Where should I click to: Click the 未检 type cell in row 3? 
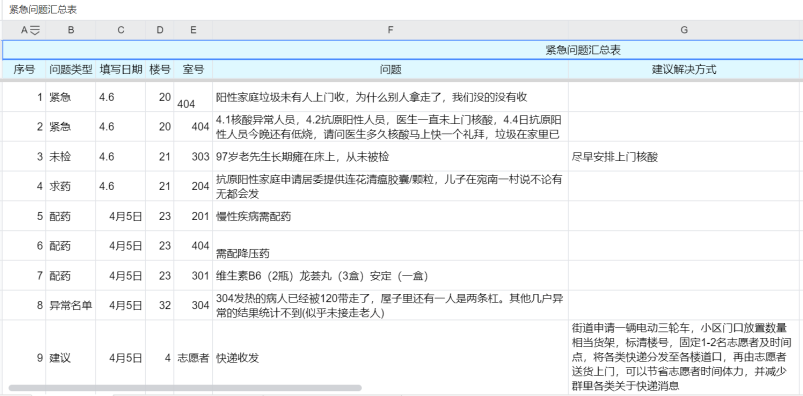71,156
